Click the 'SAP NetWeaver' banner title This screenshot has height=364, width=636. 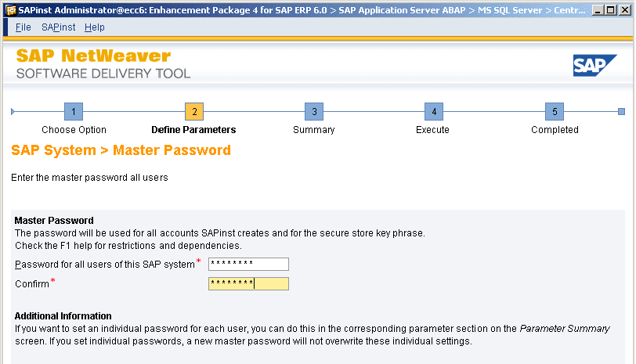(93, 56)
